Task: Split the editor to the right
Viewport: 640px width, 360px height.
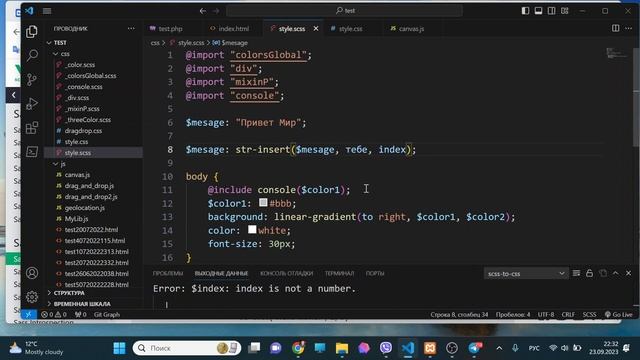Action: pos(616,28)
